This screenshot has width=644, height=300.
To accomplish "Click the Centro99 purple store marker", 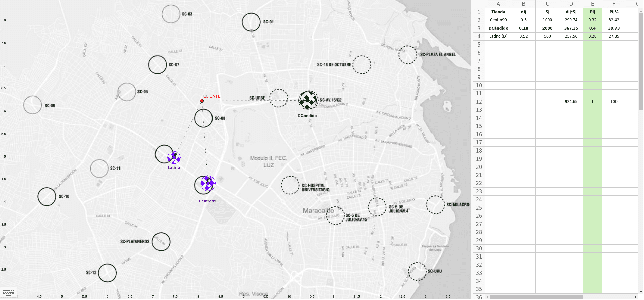I will (x=208, y=183).
